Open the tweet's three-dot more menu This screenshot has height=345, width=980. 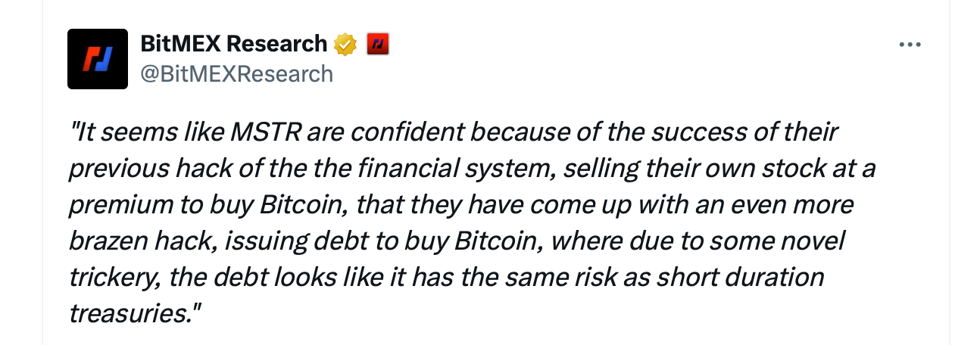coord(909,45)
